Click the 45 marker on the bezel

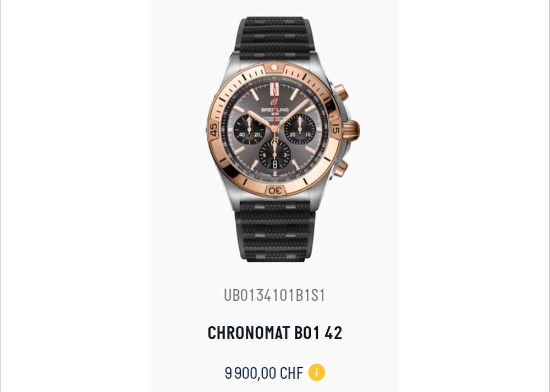pyautogui.click(x=213, y=129)
